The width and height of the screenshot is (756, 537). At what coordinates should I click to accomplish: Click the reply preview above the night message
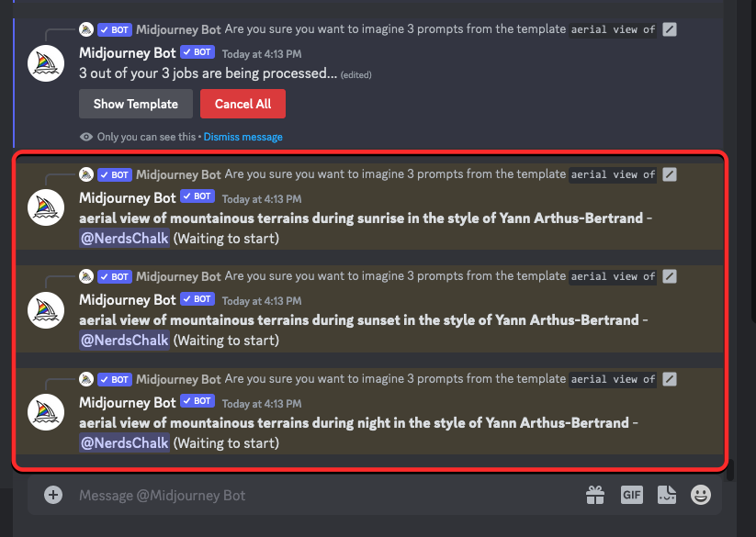(395, 379)
